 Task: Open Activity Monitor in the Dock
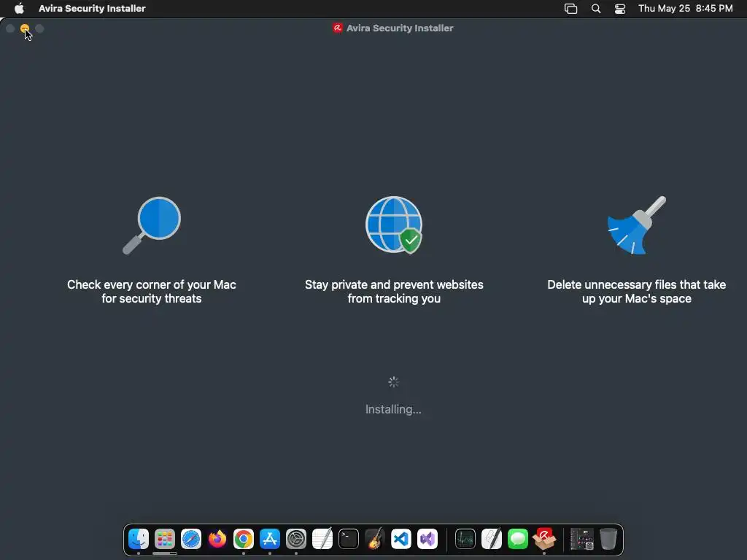coord(465,539)
